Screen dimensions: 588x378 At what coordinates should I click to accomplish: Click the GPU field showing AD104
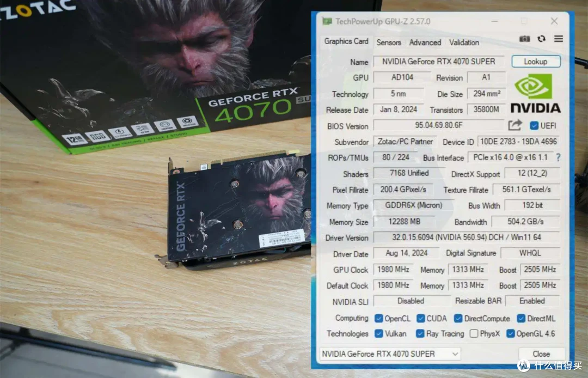[402, 77]
